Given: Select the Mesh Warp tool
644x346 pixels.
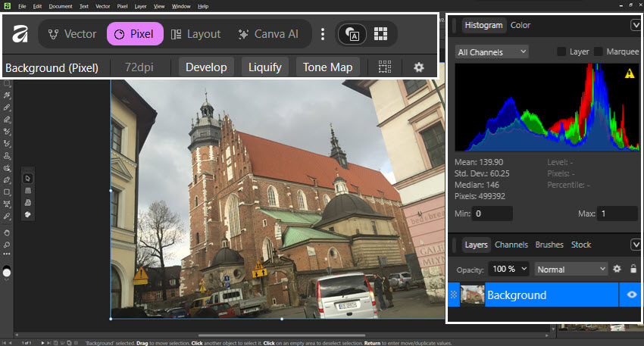Looking at the screenshot, I should tap(7, 204).
